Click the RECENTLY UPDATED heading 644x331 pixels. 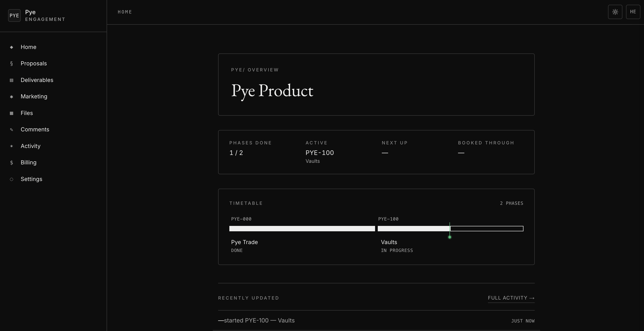coord(248,298)
